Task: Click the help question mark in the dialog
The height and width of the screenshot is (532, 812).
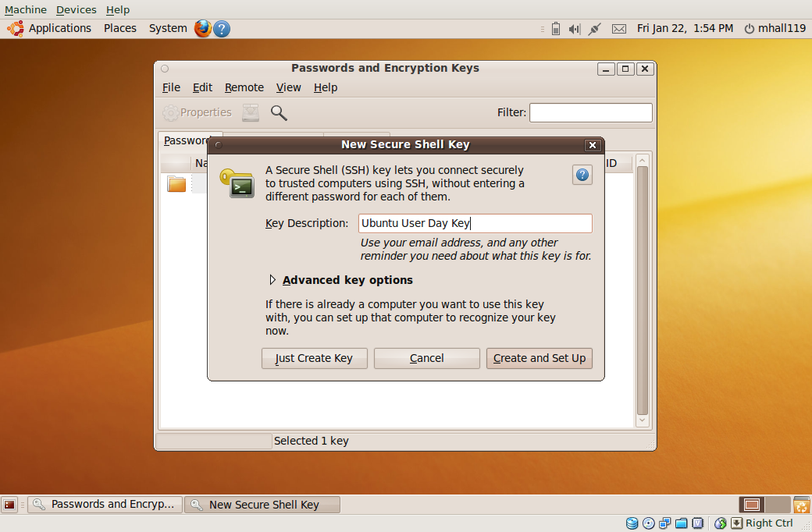Action: point(582,175)
